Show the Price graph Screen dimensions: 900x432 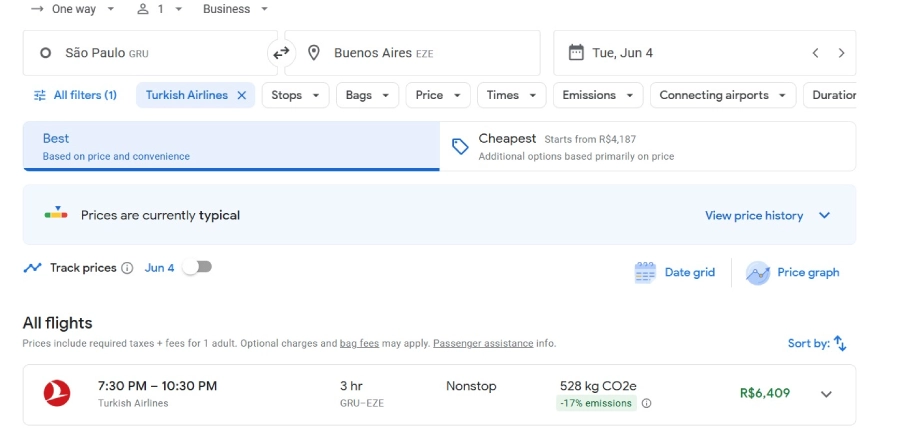[x=793, y=272]
